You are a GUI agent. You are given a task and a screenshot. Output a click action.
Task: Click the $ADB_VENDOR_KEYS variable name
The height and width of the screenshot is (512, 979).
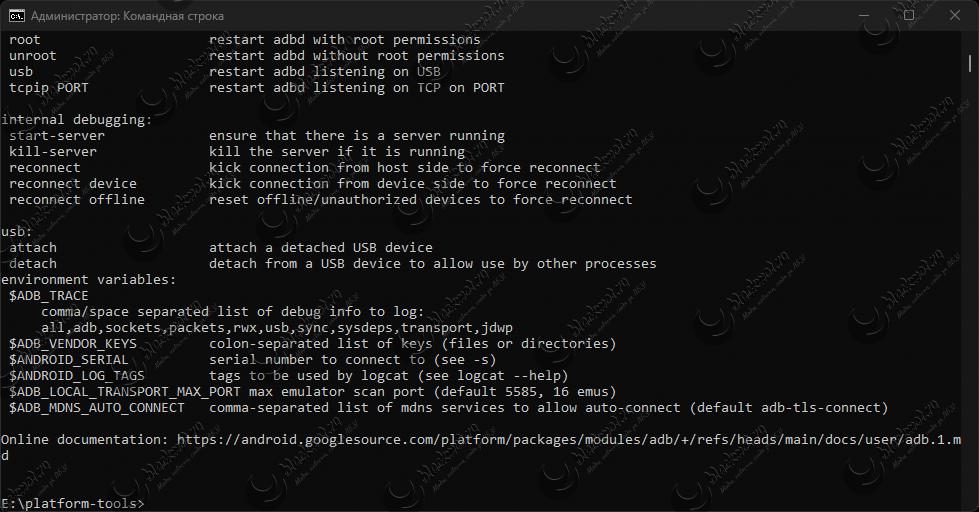pyautogui.click(x=73, y=343)
